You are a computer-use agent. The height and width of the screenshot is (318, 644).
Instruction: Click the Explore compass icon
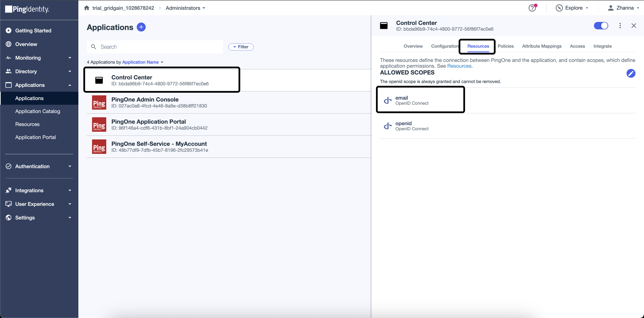point(559,8)
